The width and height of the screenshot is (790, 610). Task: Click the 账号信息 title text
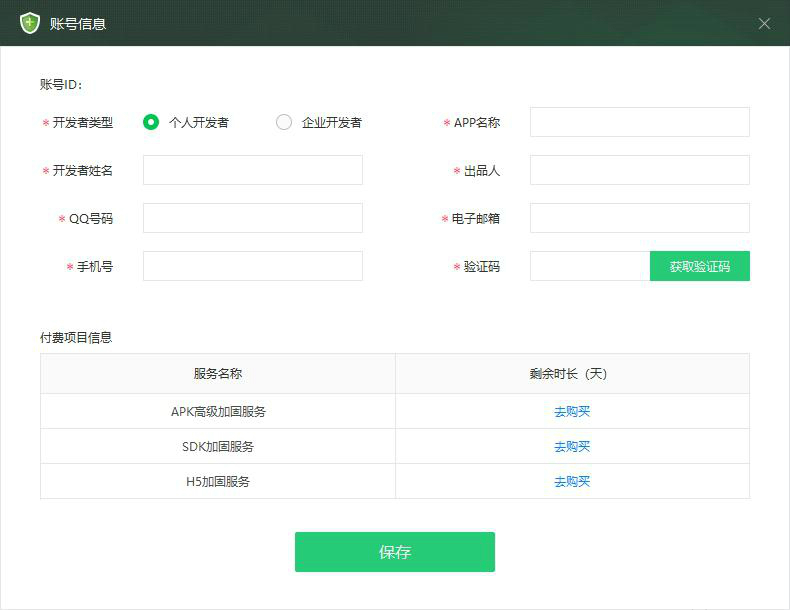78,23
